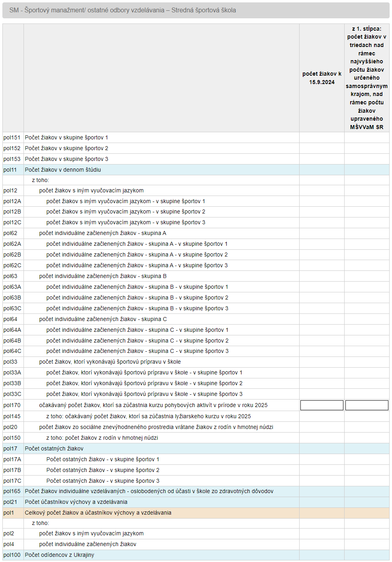Select the pol151 row for sport group 1
This screenshot has height=562, width=392.
pos(196,137)
